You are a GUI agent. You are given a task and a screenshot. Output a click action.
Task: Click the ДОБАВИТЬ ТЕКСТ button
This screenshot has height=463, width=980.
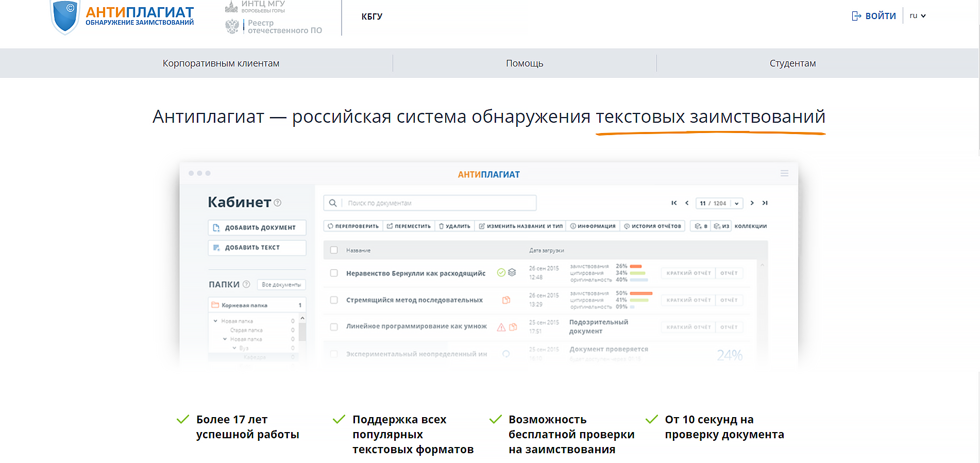coord(257,247)
